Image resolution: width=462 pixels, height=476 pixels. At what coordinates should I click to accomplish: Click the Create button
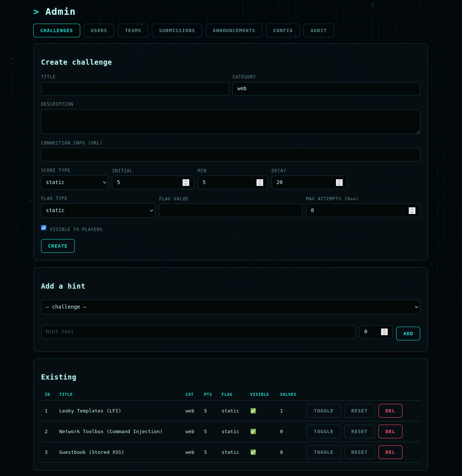click(x=58, y=246)
